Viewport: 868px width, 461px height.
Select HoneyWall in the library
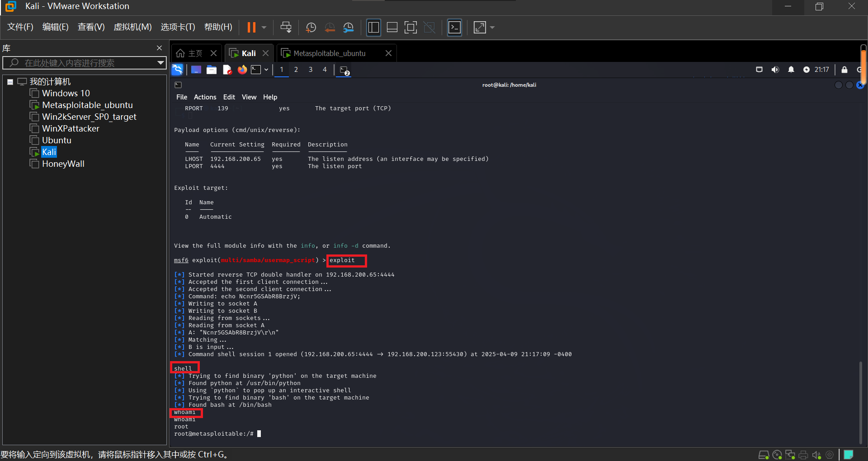(63, 164)
